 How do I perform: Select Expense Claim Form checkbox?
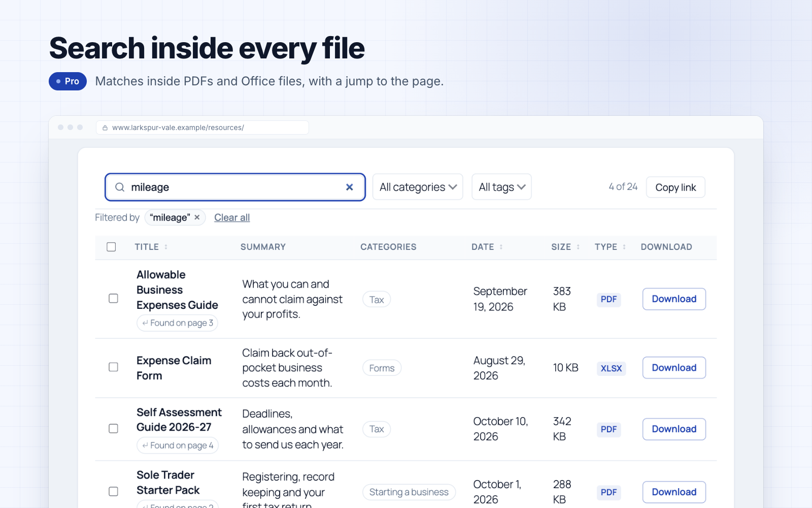point(114,367)
